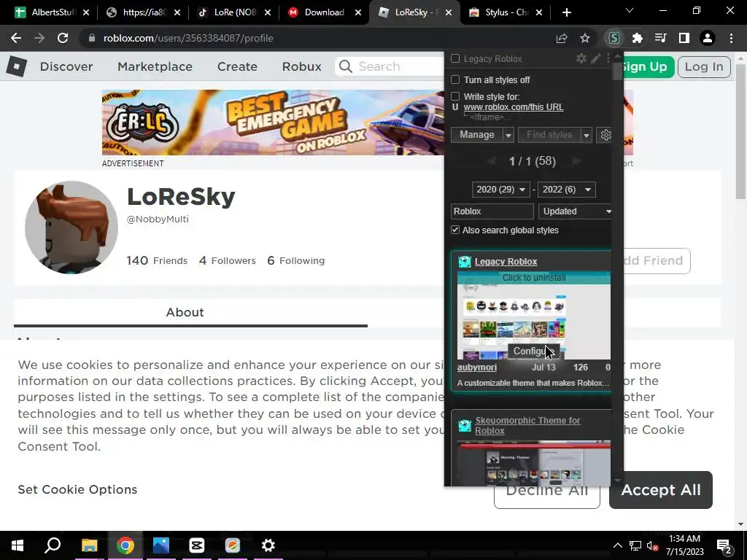747x560 pixels.
Task: Open the Chrome tab search chevron
Action: (630, 10)
